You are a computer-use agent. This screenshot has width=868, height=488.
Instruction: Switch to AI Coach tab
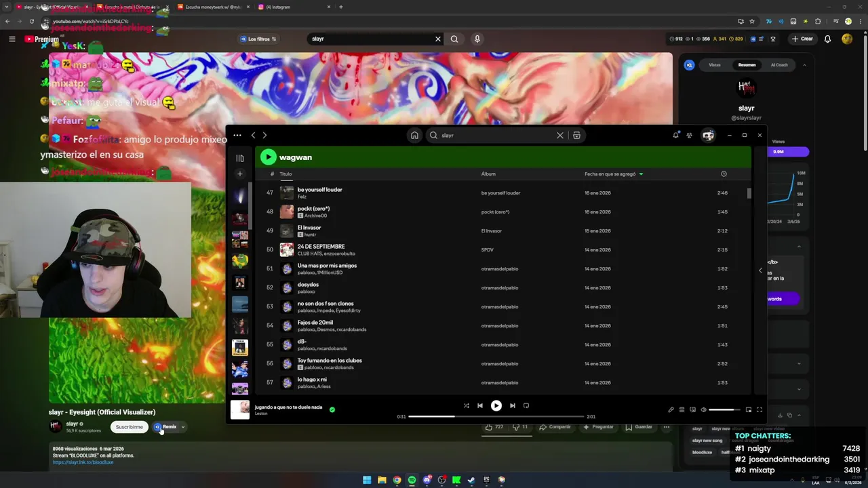pos(779,65)
